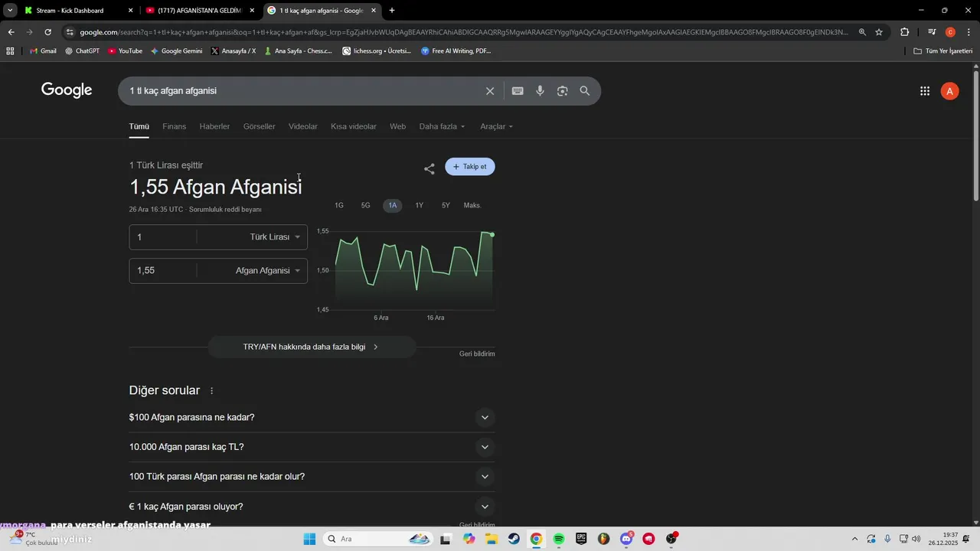Open Spotify from the taskbar

click(559, 539)
